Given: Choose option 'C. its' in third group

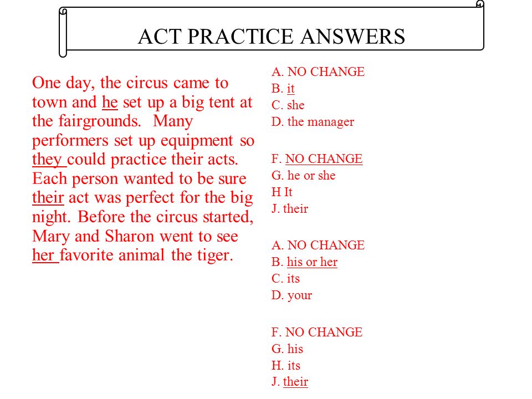Looking at the screenshot, I should (x=285, y=279).
